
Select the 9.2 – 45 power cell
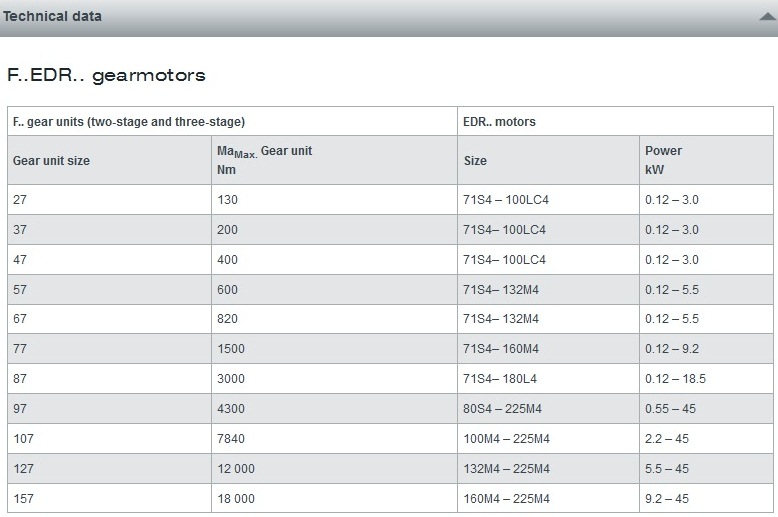[x=666, y=499]
